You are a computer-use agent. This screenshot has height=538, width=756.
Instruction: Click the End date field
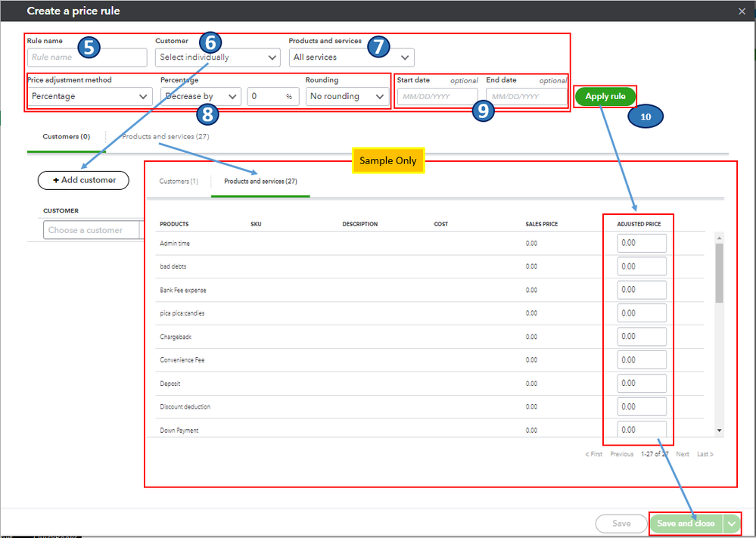tap(527, 96)
